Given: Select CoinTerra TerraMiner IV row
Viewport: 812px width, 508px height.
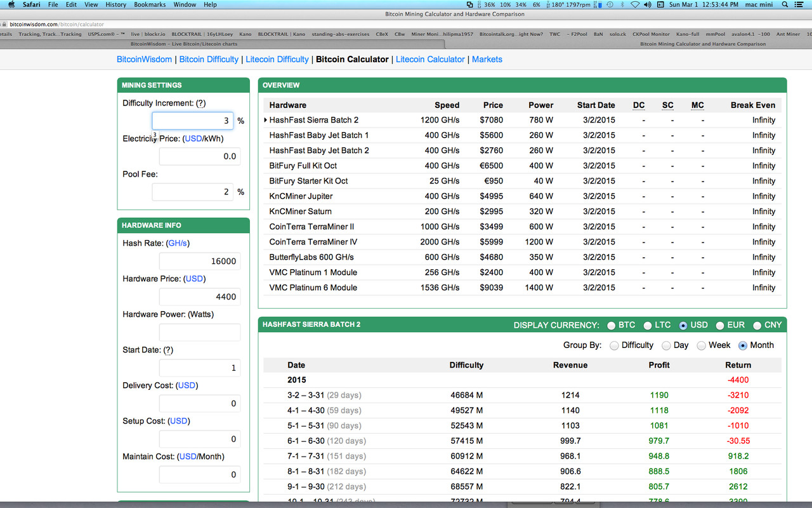Looking at the screenshot, I should [522, 242].
